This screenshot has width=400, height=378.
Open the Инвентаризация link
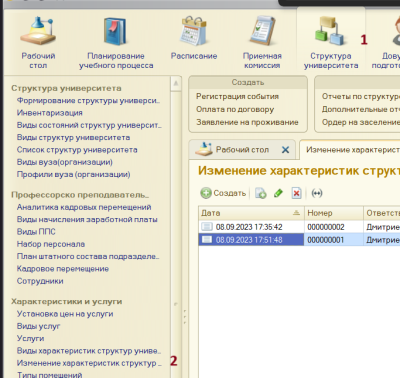click(50, 113)
